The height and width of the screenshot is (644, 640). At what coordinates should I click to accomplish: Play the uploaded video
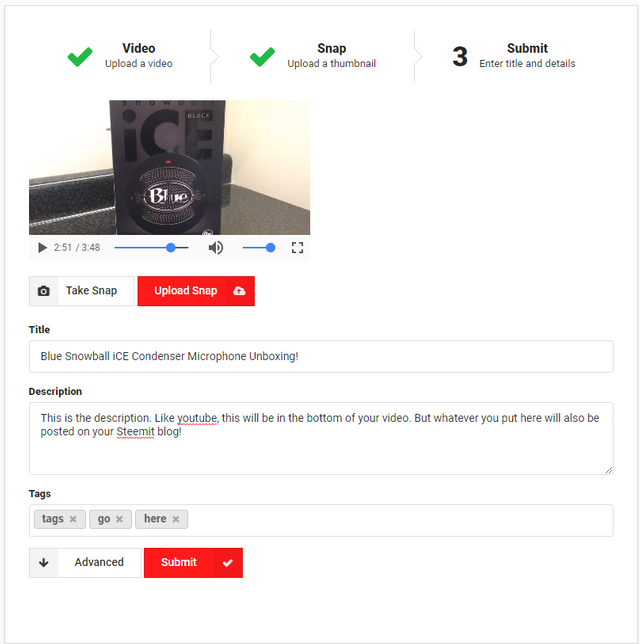pos(42,248)
